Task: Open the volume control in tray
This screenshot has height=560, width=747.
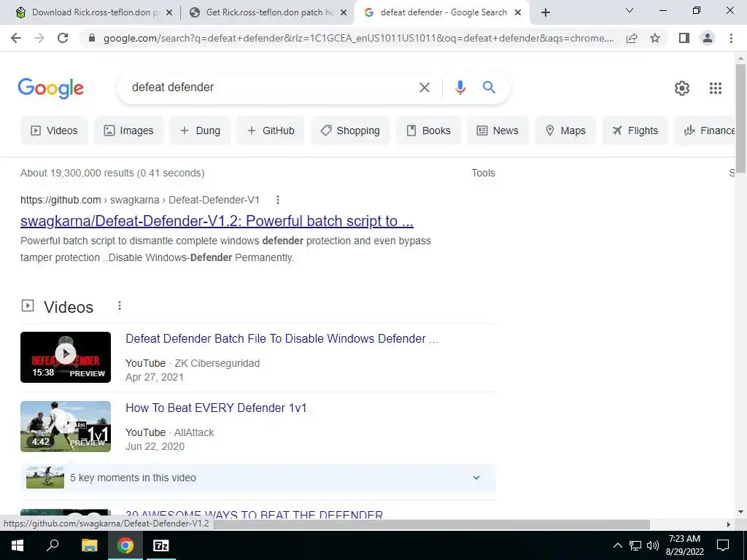Action: pos(652,545)
